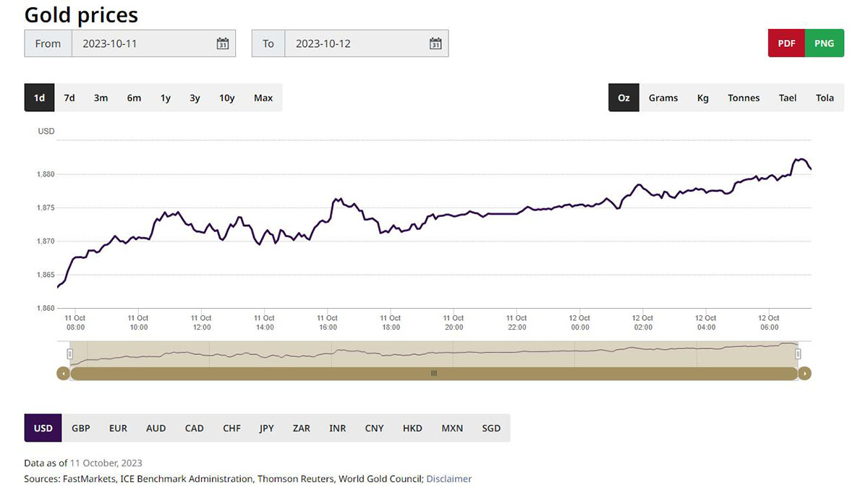Grab the left range handle of navigator
868x488 pixels.
pos(70,354)
